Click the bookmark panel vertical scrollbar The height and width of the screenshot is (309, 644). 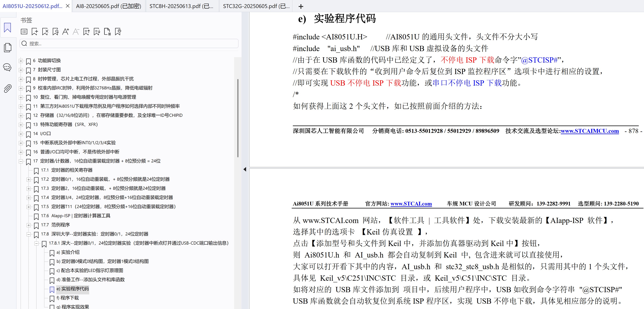(x=238, y=118)
